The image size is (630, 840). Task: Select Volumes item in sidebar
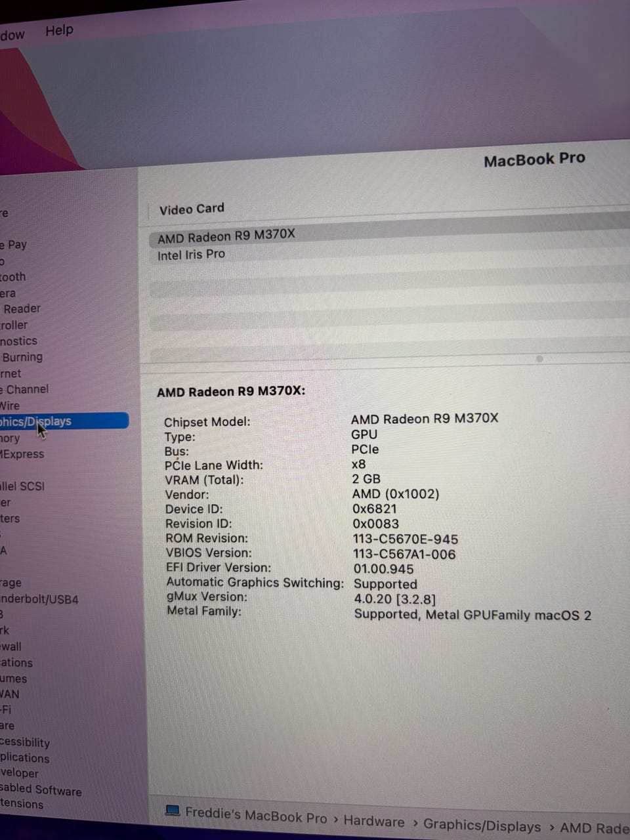coord(14,679)
